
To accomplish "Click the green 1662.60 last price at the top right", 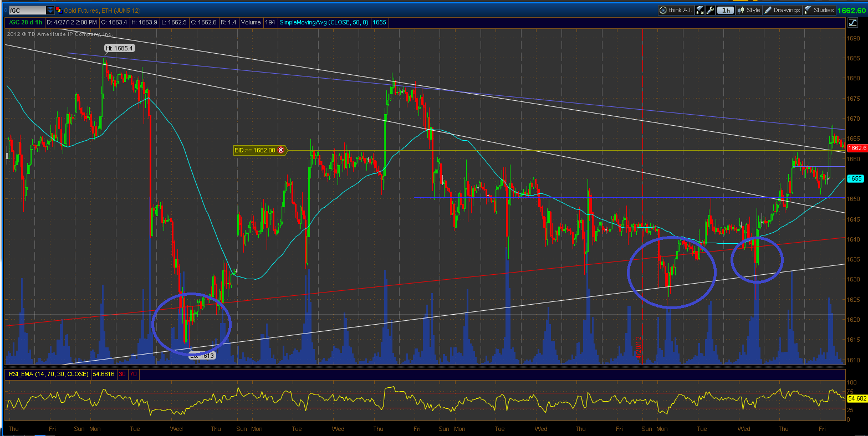I will (x=852, y=10).
